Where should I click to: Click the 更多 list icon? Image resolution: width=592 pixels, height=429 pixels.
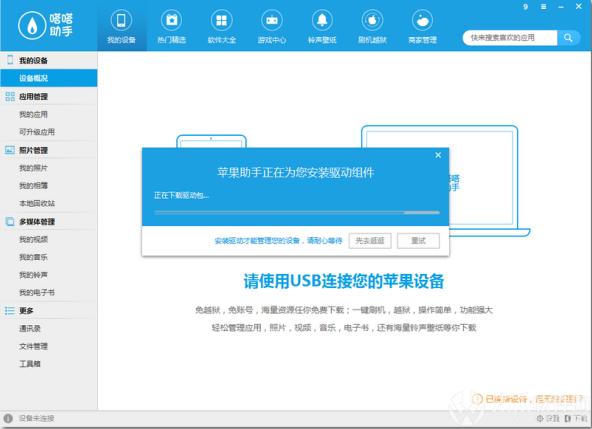click(10, 310)
